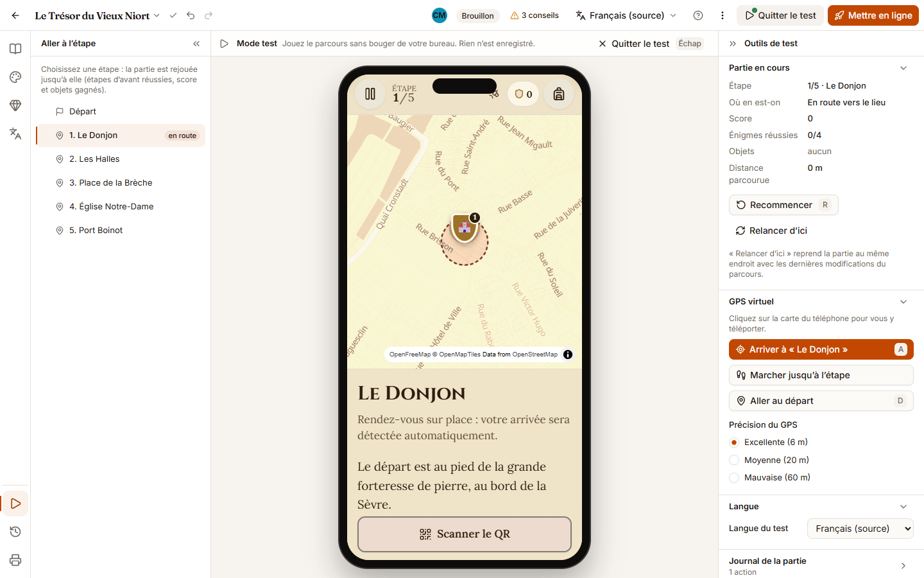Click the Aller au départ button
This screenshot has width=924, height=578.
click(x=821, y=401)
